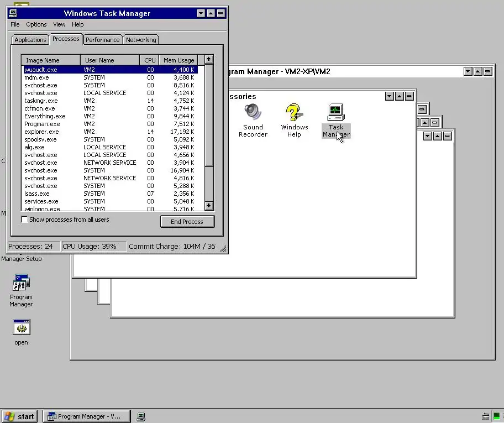Click the Task Manager taskbar icon
The image size is (504, 423).
[141, 417]
